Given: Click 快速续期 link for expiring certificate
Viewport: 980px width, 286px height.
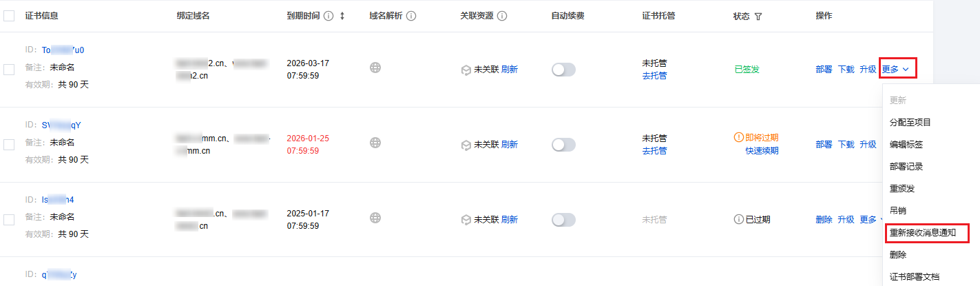Looking at the screenshot, I should pyautogui.click(x=762, y=150).
